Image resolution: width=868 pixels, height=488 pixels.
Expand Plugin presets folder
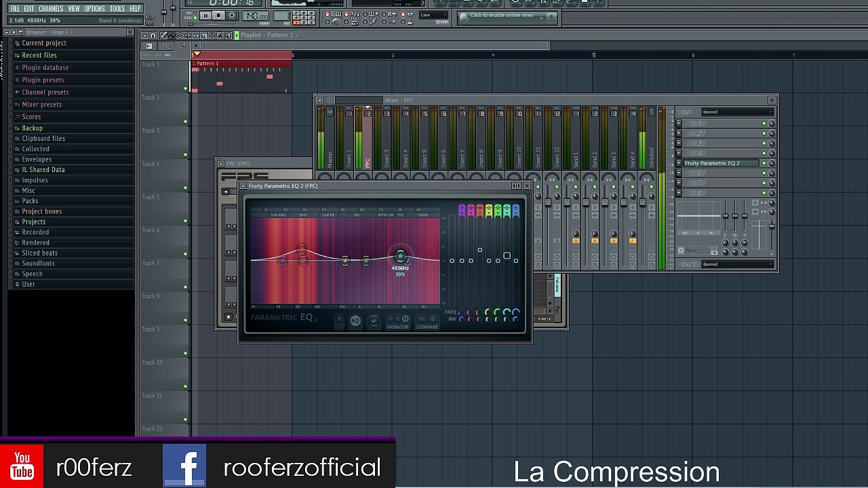[73, 80]
